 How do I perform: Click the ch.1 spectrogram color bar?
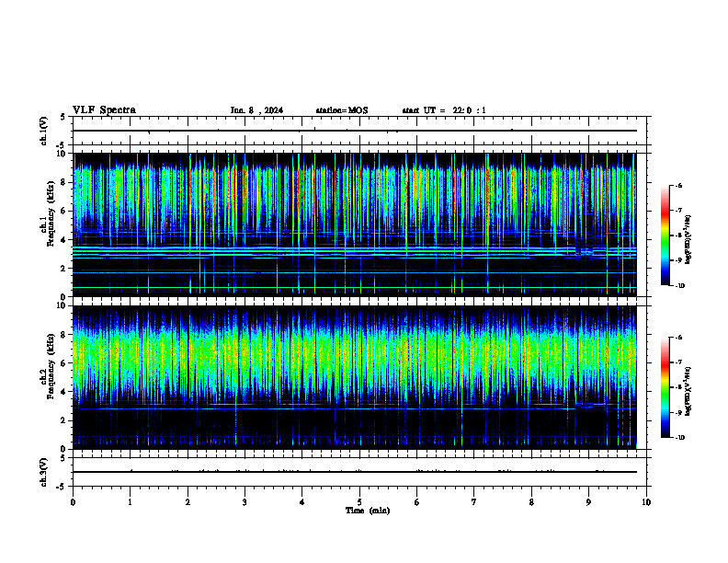click(x=665, y=236)
